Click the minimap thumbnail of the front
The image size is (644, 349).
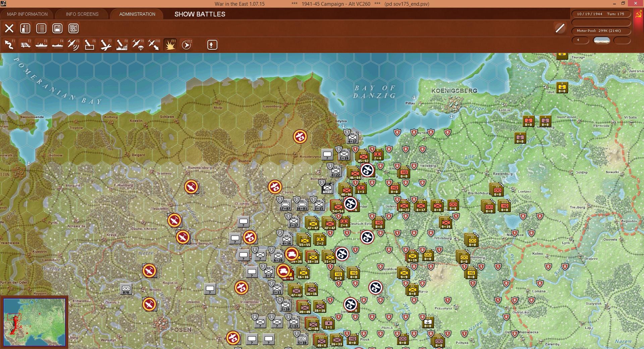point(34,322)
